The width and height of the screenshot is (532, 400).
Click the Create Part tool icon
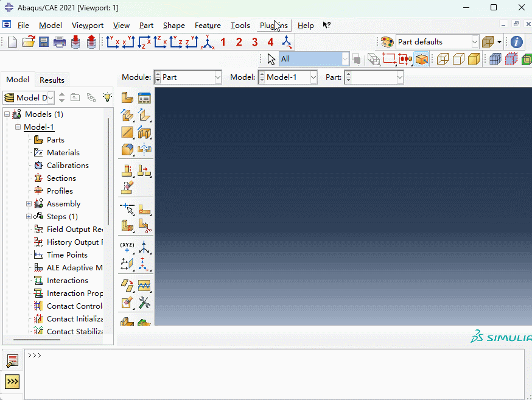127,97
